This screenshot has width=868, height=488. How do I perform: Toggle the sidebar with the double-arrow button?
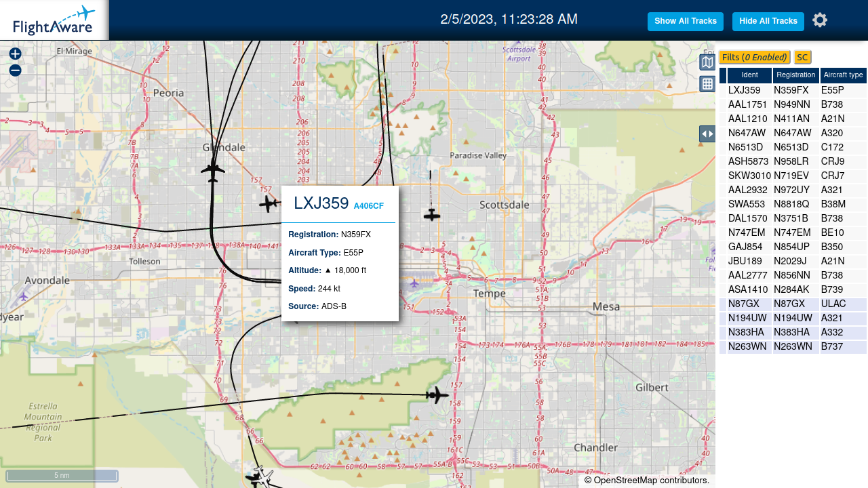[x=707, y=134]
